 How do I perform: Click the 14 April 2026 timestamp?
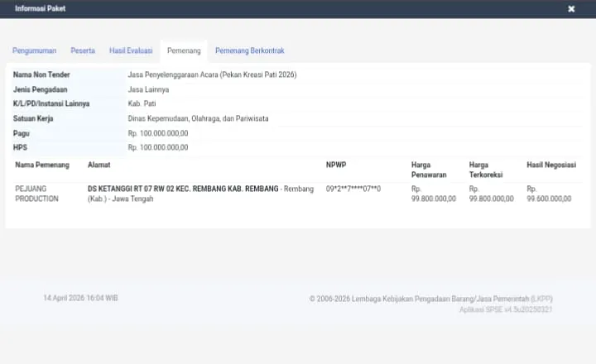(x=80, y=297)
